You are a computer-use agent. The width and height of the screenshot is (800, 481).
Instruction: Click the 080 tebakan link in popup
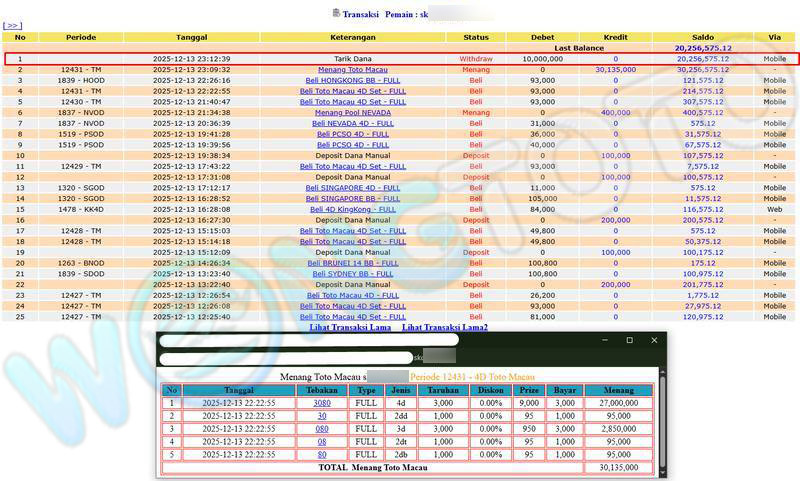tap(322, 428)
